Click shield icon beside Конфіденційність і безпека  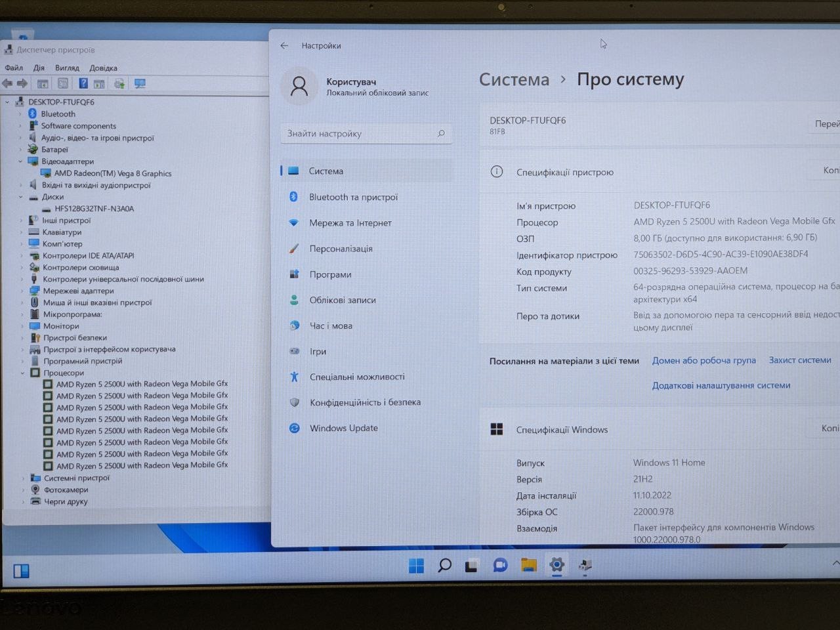(295, 402)
